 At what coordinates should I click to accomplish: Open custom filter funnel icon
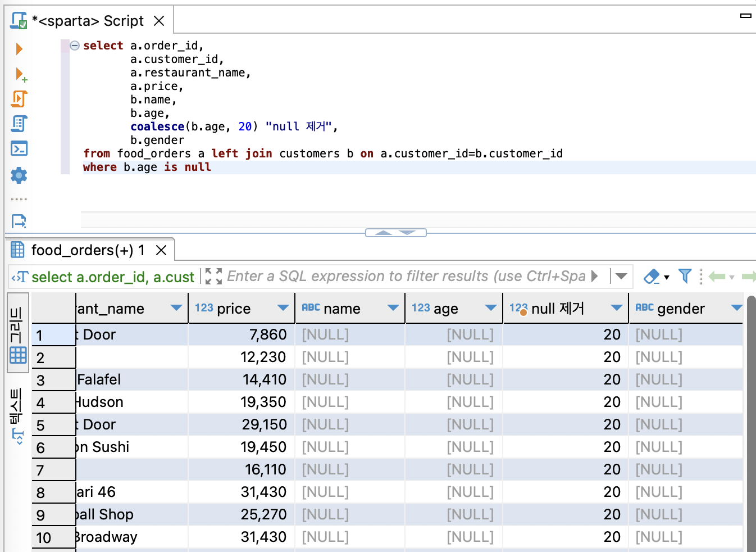tap(685, 275)
